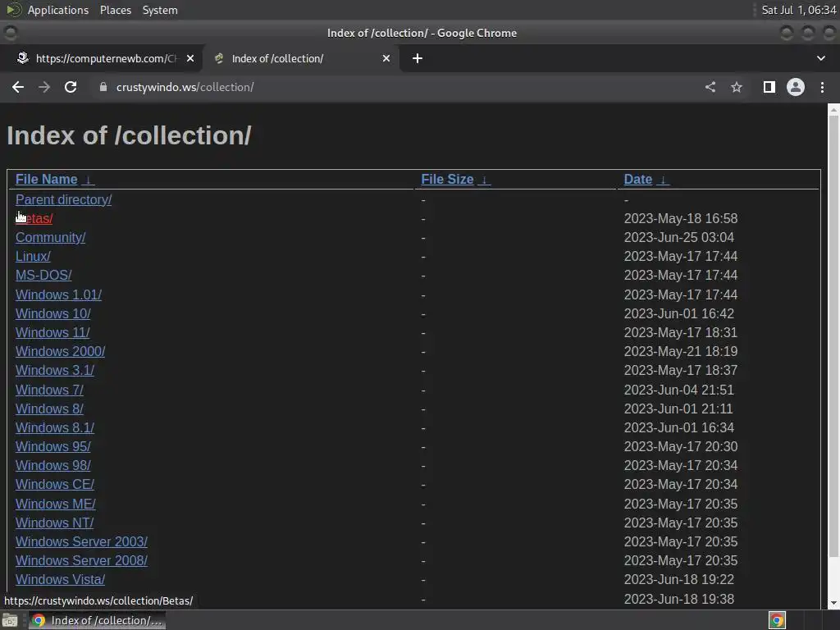The width and height of the screenshot is (840, 630).
Task: View site info via the lock icon
Action: click(103, 87)
